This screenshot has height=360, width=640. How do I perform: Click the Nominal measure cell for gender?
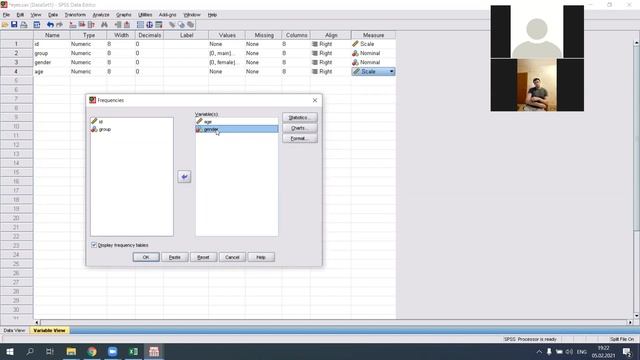tap(373, 62)
